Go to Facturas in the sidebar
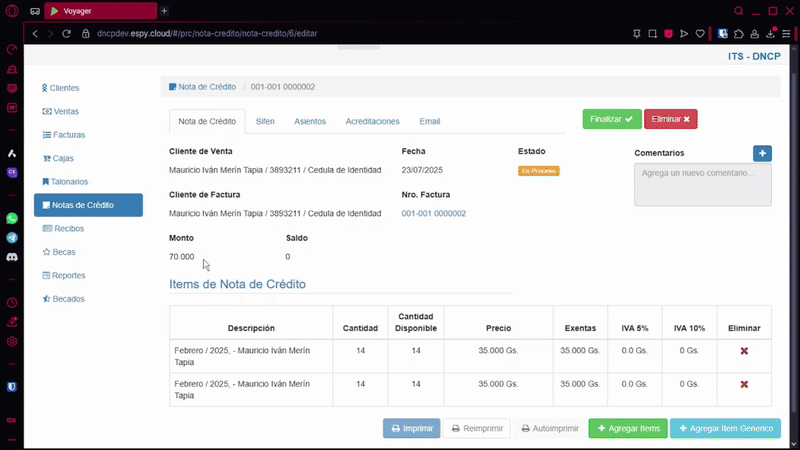800x450 pixels. (63, 135)
